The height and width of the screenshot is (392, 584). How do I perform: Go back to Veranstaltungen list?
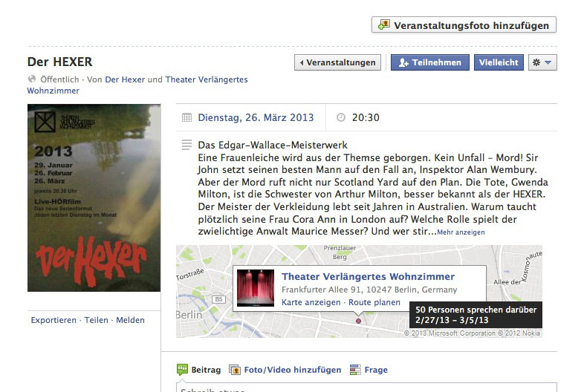[x=337, y=62]
